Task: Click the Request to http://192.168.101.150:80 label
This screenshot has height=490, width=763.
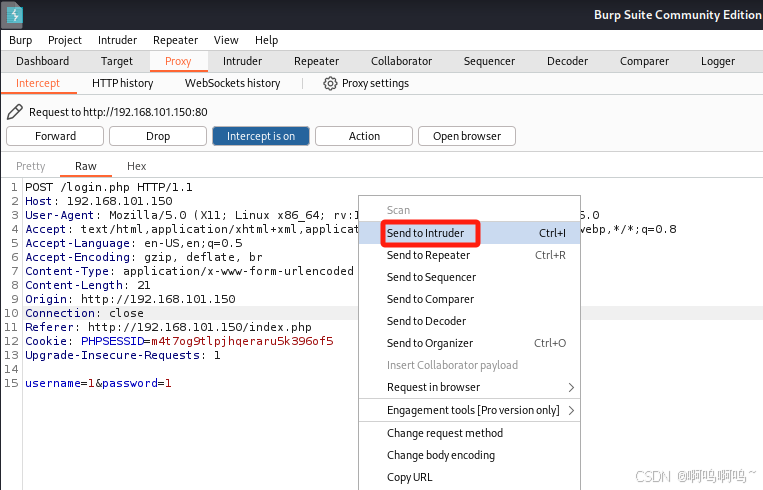Action: (x=118, y=112)
